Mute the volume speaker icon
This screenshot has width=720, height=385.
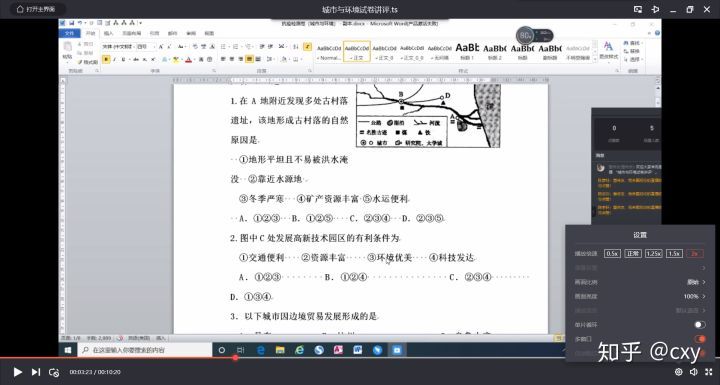click(x=694, y=372)
